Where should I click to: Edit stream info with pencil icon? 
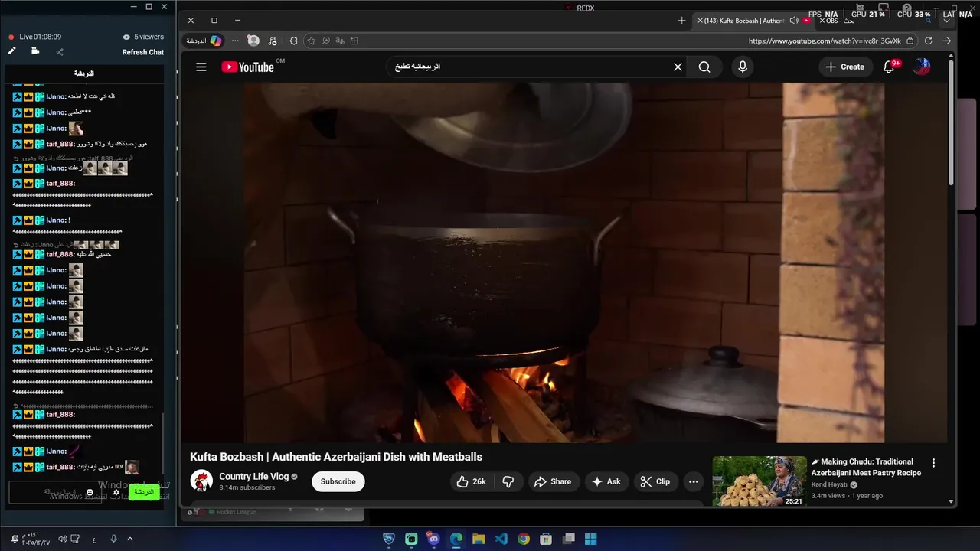pyautogui.click(x=12, y=51)
